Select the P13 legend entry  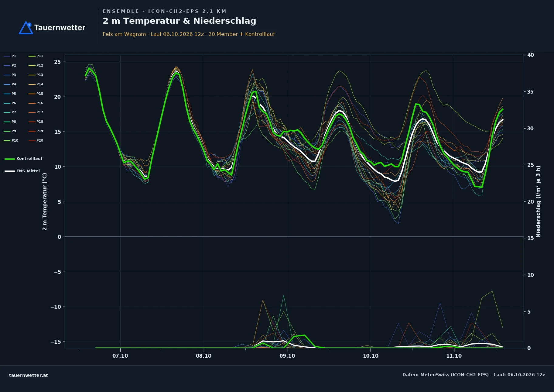point(36,75)
